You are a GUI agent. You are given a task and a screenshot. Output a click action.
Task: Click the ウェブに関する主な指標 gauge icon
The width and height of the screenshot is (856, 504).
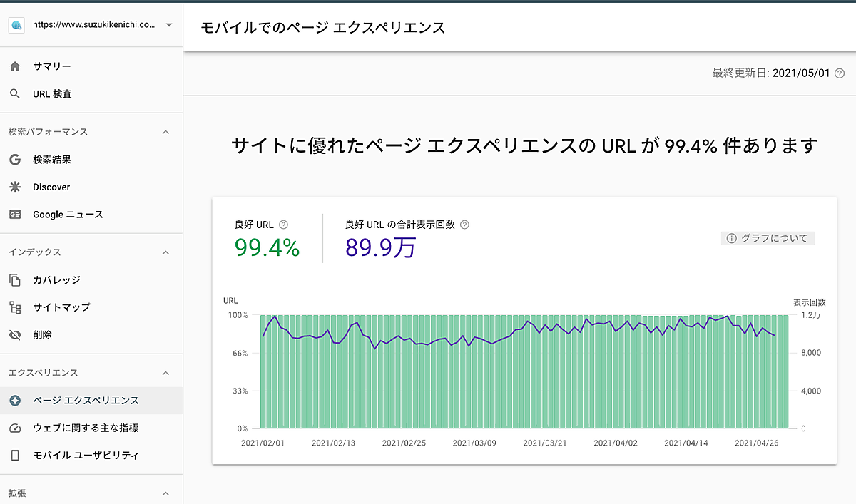(x=15, y=428)
